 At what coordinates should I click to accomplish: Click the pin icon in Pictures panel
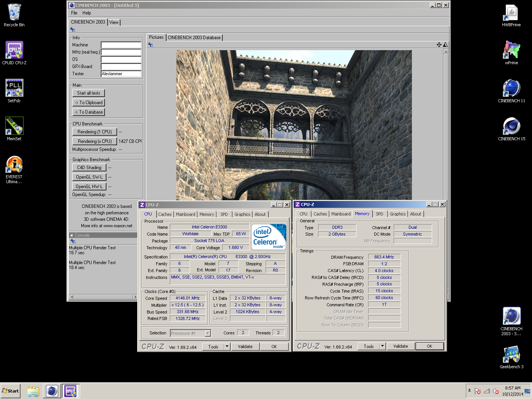click(150, 45)
